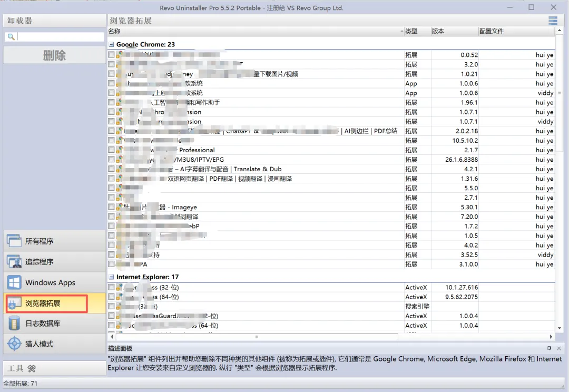Sort by the 配置文件 column header
This screenshot has height=392, width=569.
point(516,31)
